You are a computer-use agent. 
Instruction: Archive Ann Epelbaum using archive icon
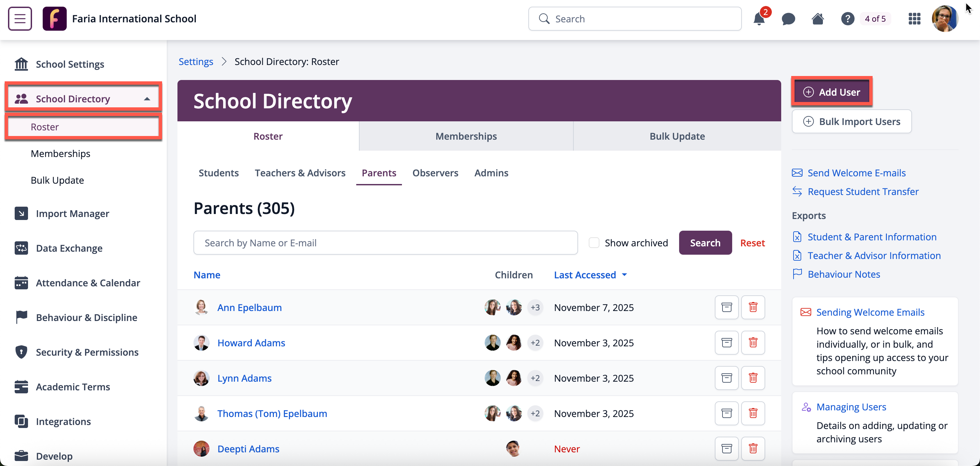click(726, 307)
